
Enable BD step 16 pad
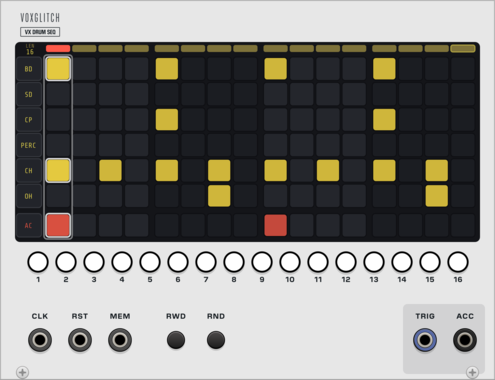463,69
